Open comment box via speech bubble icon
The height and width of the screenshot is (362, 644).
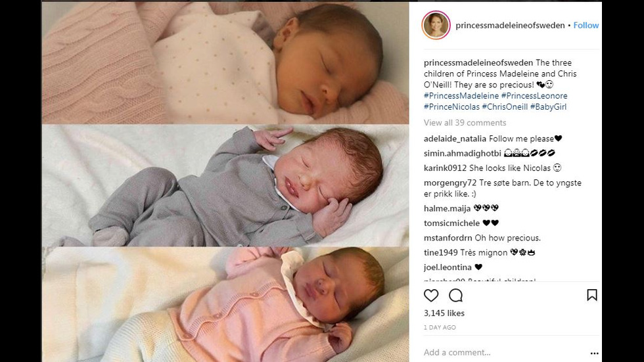pos(455,296)
